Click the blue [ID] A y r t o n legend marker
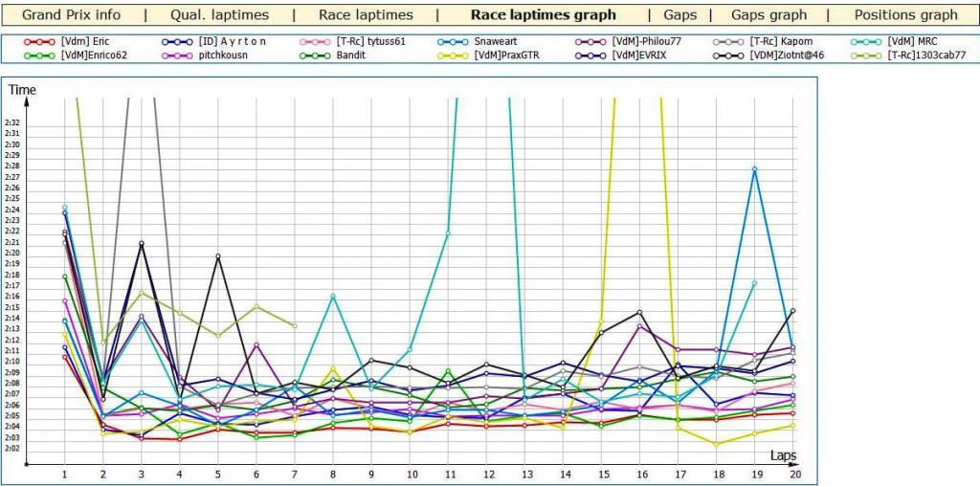This screenshot has height=486, width=980. pos(177,42)
